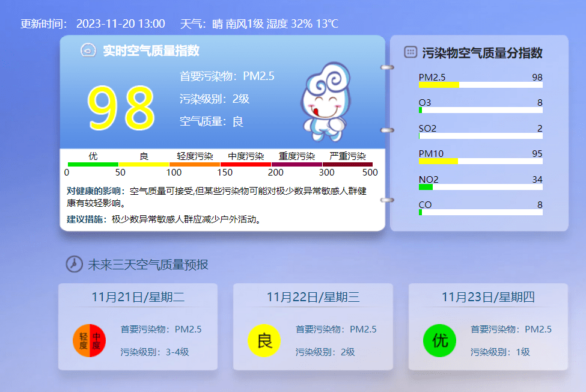
Task: Click 首要污染物: PM2.5 on Tuesday card
Action: click(160, 329)
